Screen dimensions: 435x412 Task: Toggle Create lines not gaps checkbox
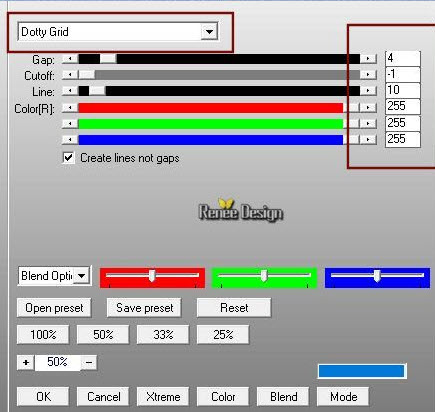pyautogui.click(x=68, y=158)
